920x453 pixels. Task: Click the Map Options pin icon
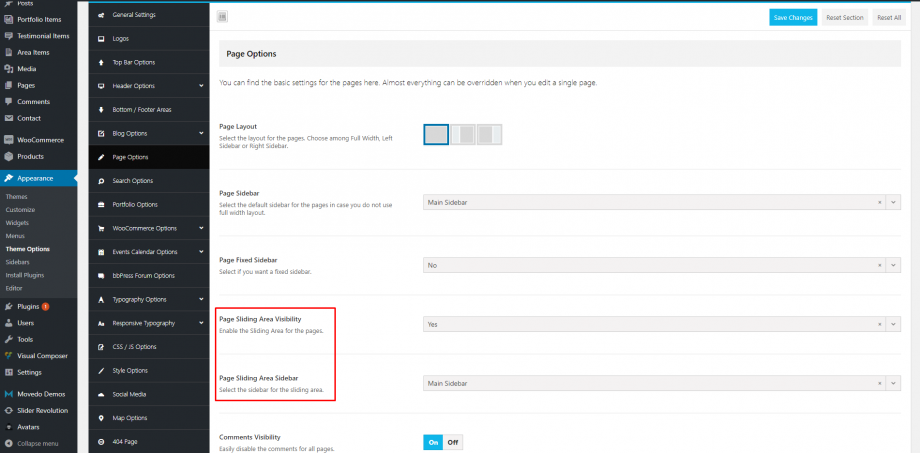coord(102,418)
